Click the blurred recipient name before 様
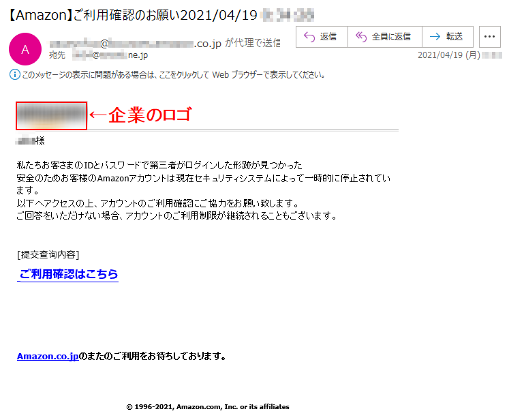 coord(25,141)
